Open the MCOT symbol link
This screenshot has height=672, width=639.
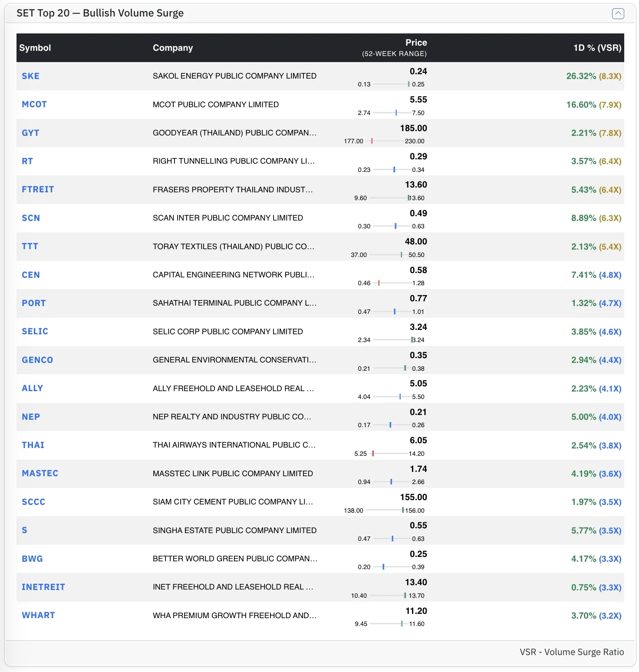click(34, 105)
